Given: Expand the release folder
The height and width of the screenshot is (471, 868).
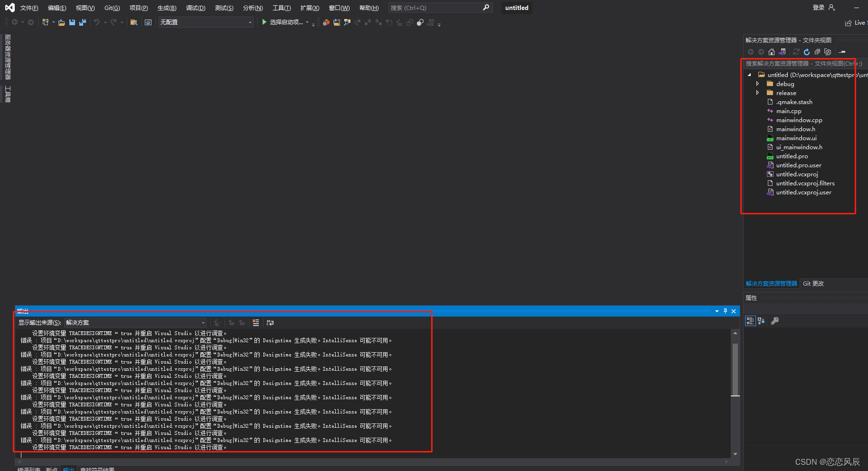Looking at the screenshot, I should click(x=758, y=93).
